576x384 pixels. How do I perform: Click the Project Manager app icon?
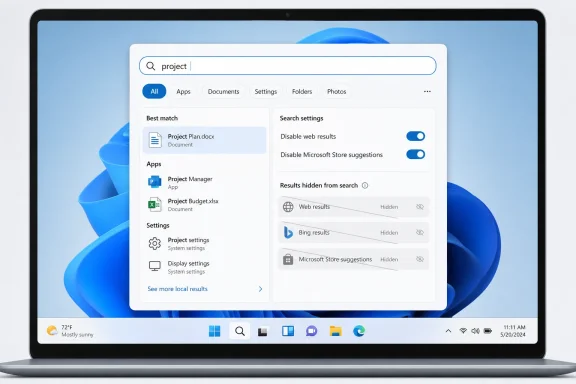(x=155, y=182)
